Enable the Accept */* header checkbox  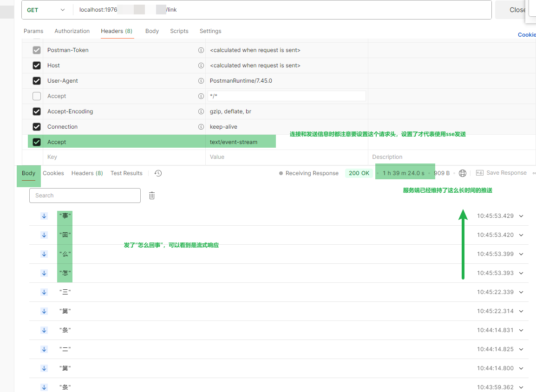tap(37, 96)
